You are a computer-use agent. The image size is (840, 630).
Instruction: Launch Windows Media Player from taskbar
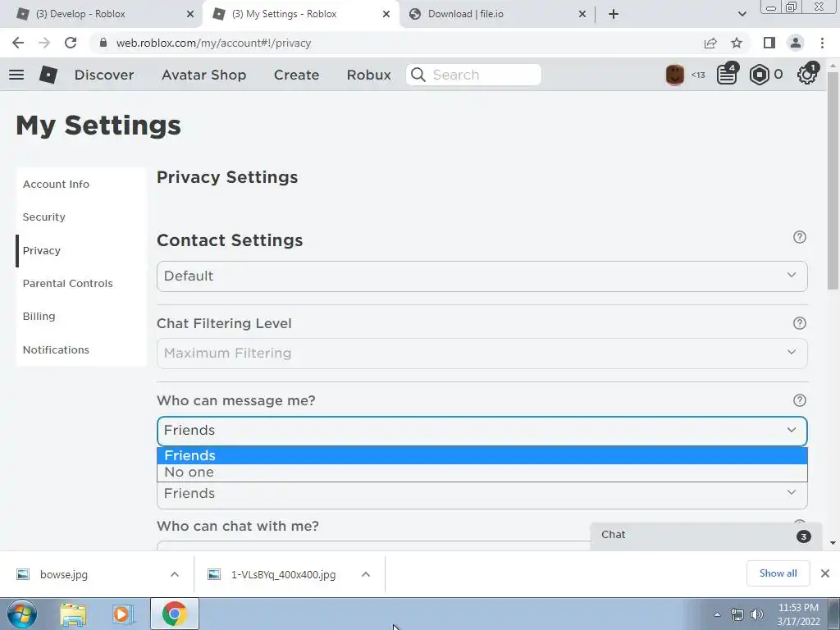tap(123, 614)
